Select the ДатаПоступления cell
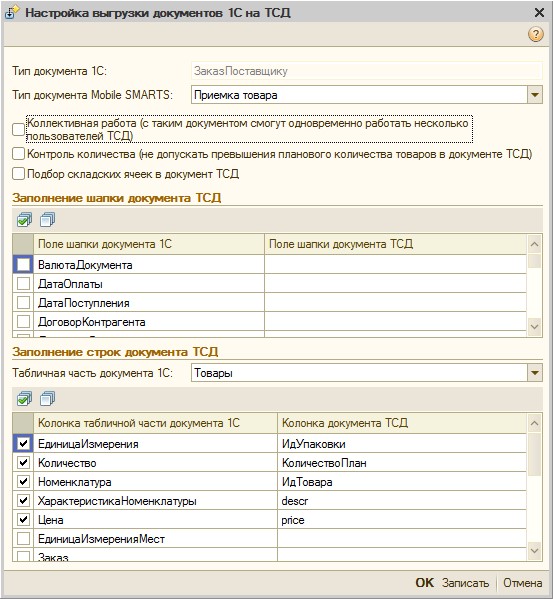 pos(149,303)
